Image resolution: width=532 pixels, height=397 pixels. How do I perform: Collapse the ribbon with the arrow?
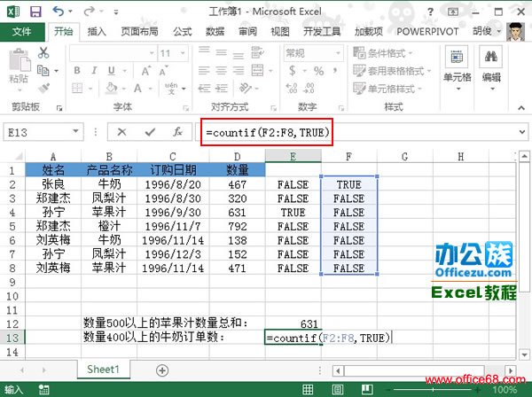[x=521, y=108]
